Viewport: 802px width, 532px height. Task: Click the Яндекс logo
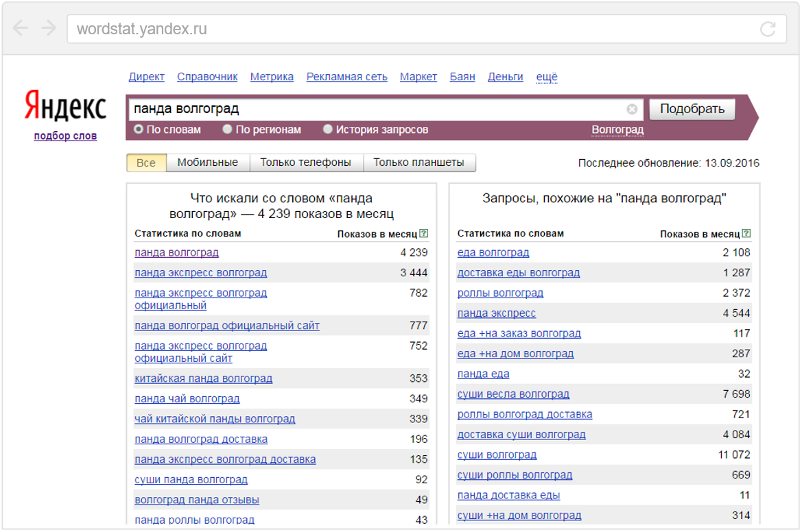[x=65, y=106]
